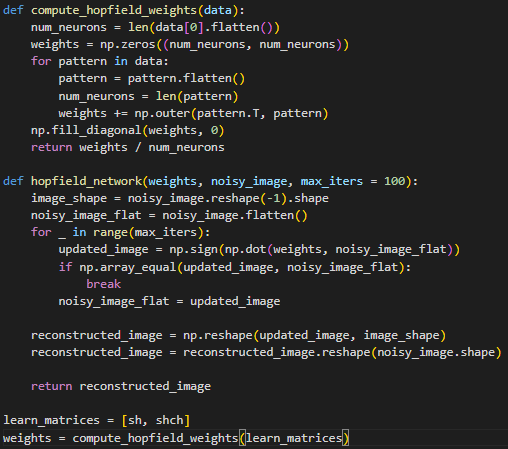
Task: Click 'noisy_image_flat = updated_image' line
Action: point(169,301)
